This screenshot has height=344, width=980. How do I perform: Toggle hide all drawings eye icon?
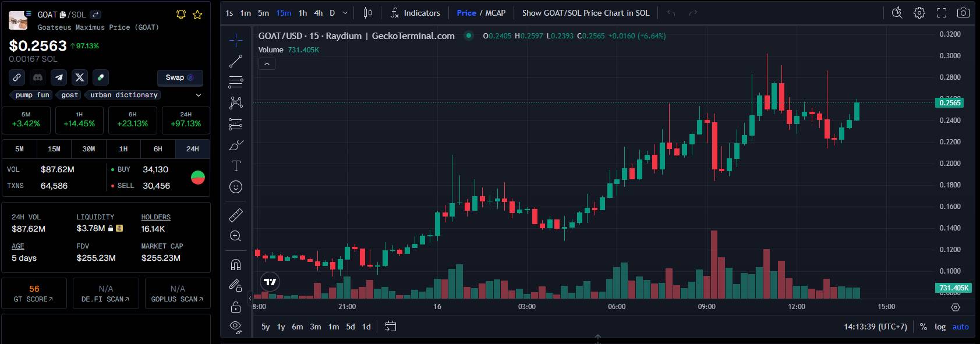[236, 327]
